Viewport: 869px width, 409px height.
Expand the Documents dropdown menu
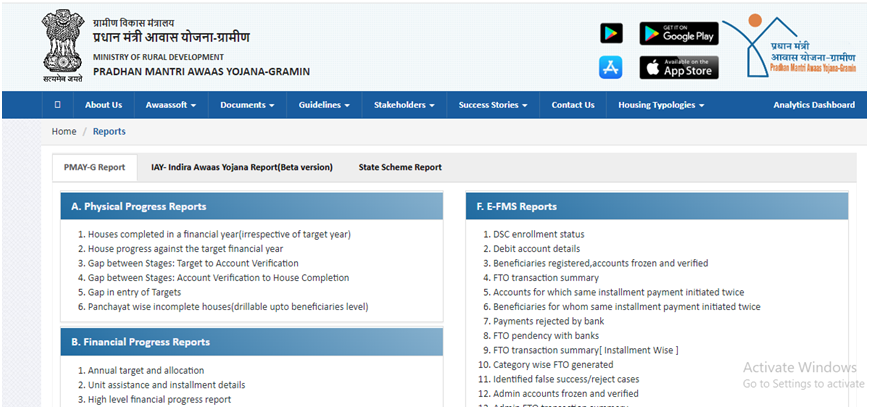[247, 105]
